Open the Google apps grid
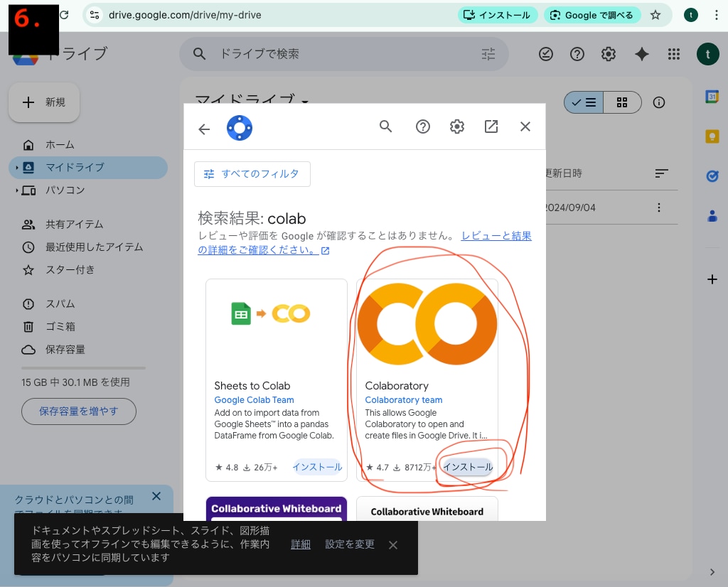This screenshot has height=587, width=728. pyautogui.click(x=674, y=54)
